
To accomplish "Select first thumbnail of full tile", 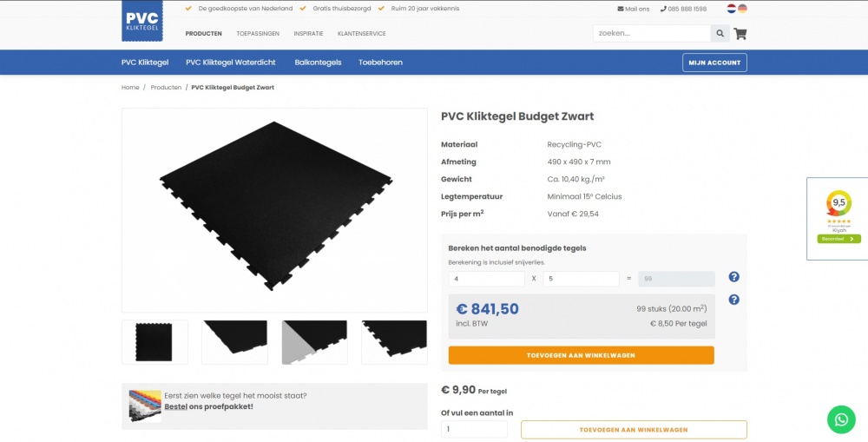I will (x=155, y=342).
